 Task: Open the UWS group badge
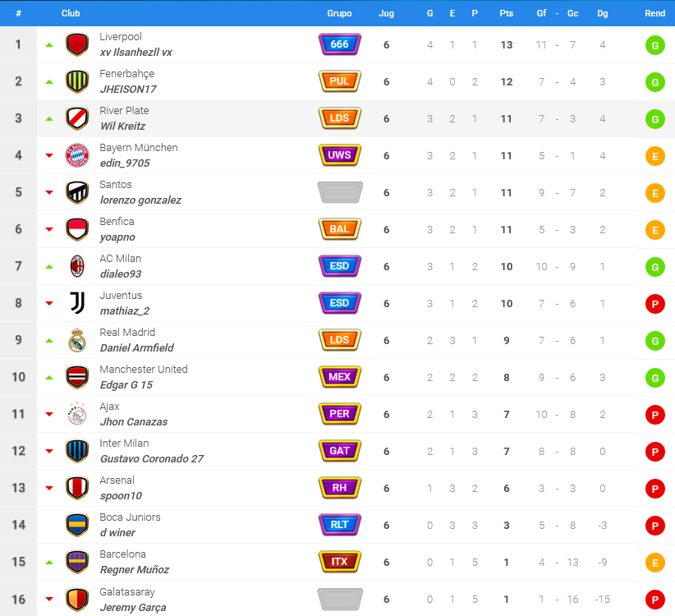pos(340,155)
